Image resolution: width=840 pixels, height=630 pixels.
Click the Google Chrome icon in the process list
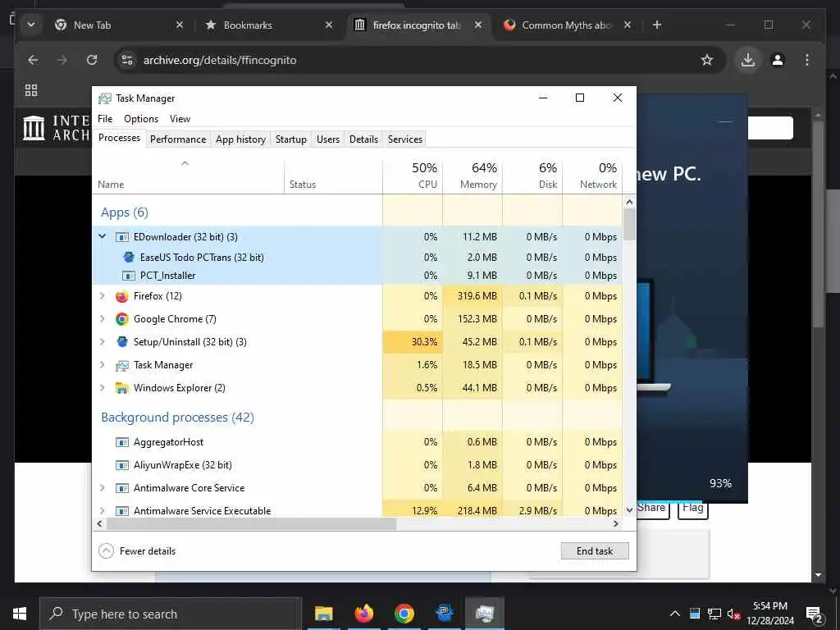coord(122,319)
